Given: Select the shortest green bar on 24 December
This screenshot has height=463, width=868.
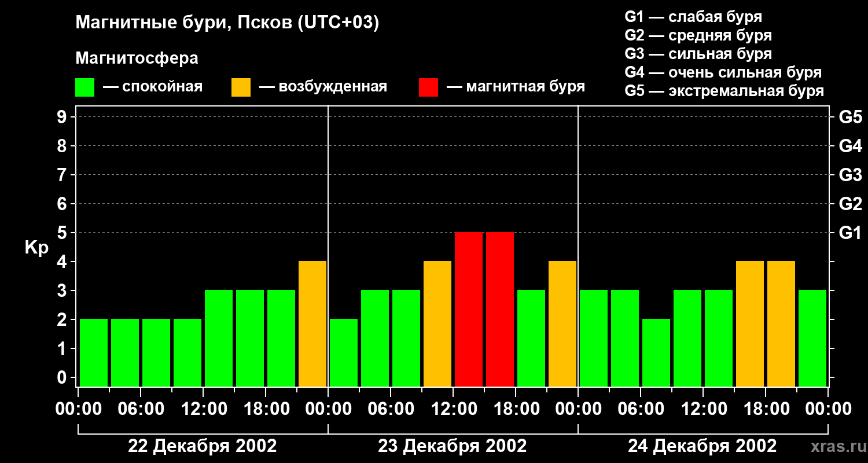Looking at the screenshot, I should point(656,352).
